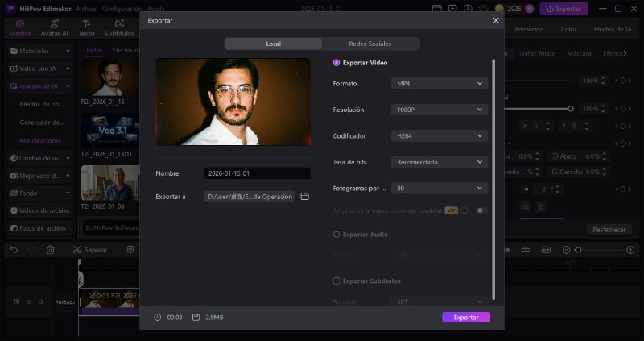The height and width of the screenshot is (341, 644).
Task: Open the Archivo menu
Action: (x=86, y=9)
